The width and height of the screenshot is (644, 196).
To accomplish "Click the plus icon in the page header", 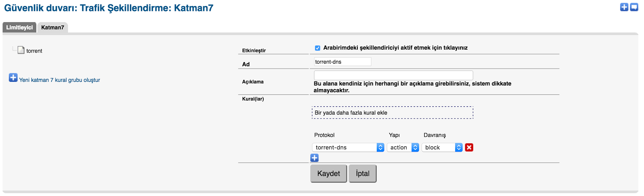I will click(624, 7).
